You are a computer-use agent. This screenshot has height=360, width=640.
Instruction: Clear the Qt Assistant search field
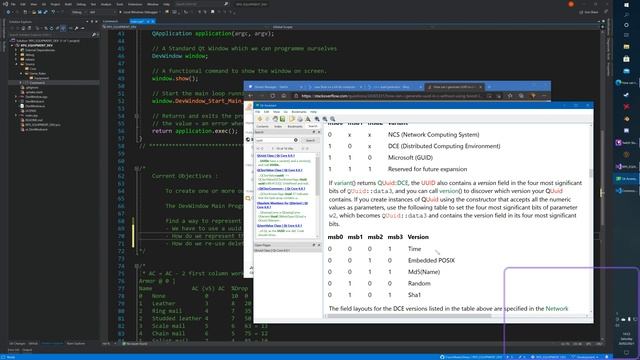(296, 140)
